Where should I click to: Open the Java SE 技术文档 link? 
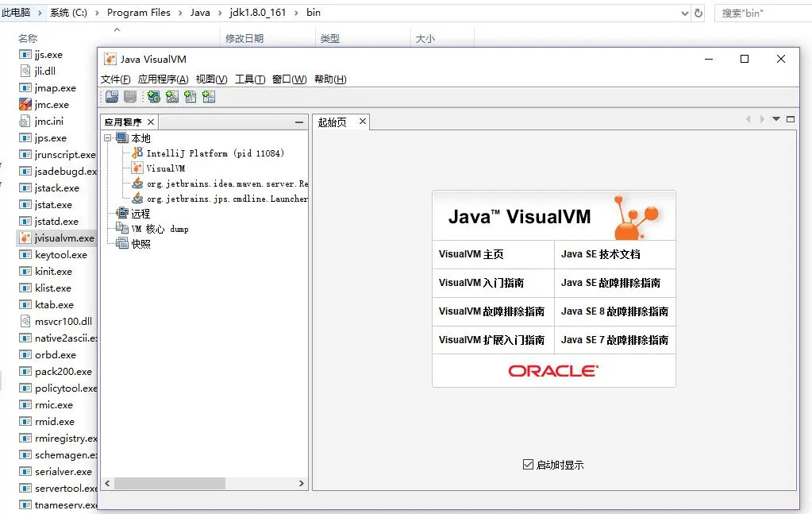coord(601,254)
